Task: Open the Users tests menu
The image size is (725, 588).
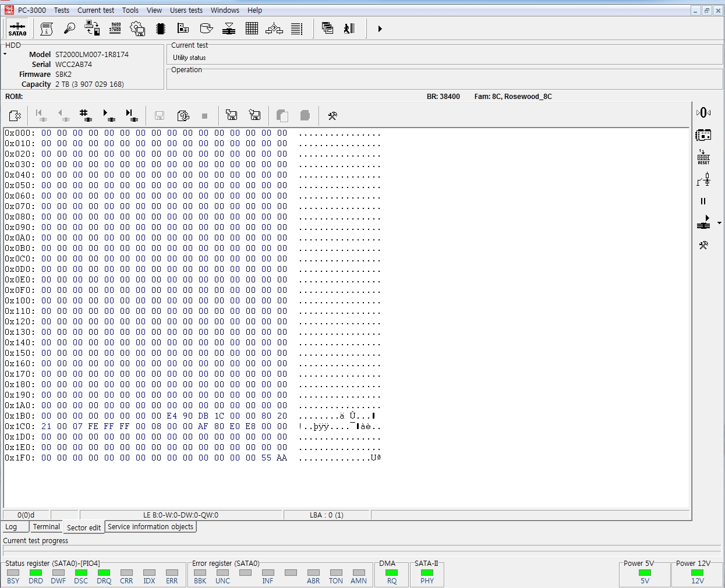Action: 186,10
